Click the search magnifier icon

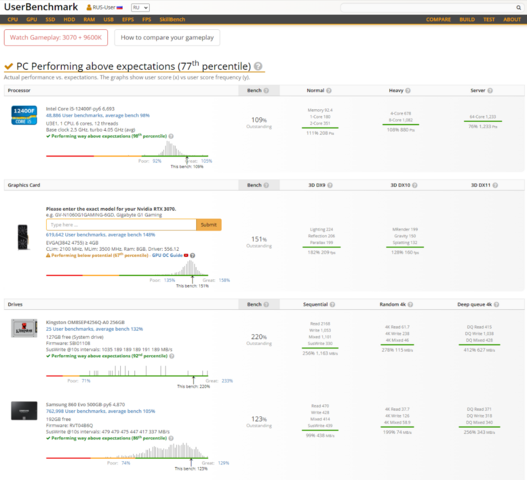coord(518,7)
